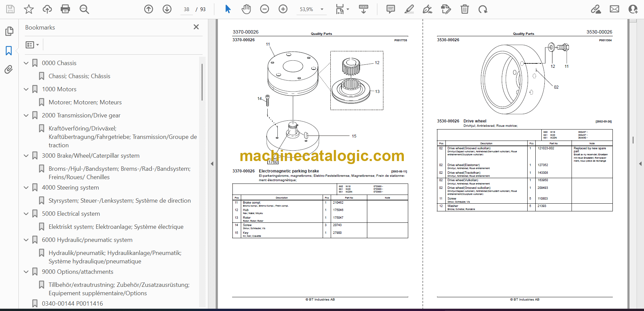Expand the right tools pane arrow

(x=640, y=164)
